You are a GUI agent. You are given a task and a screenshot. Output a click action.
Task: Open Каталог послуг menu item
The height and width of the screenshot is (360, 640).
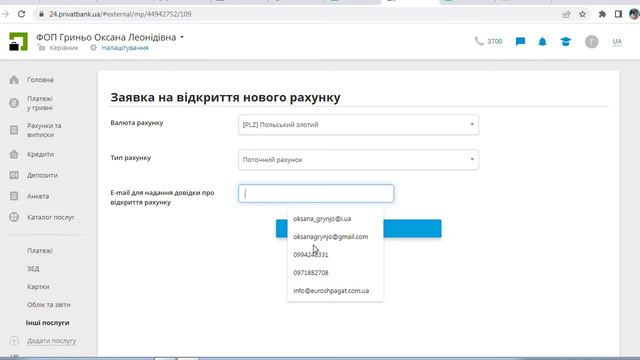(x=51, y=217)
